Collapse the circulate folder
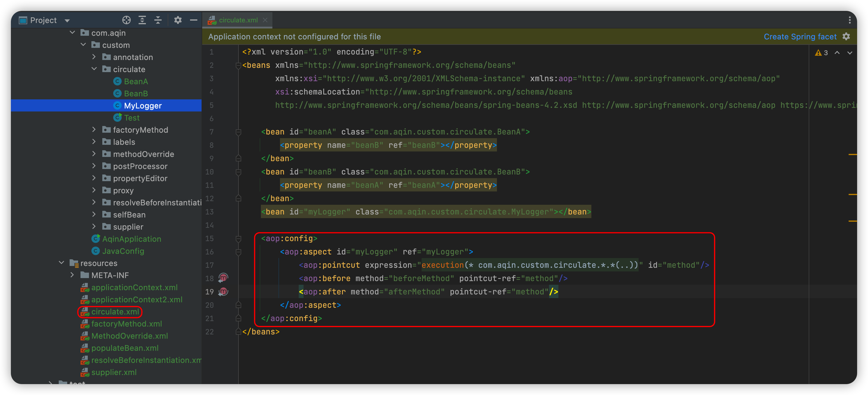 tap(94, 69)
